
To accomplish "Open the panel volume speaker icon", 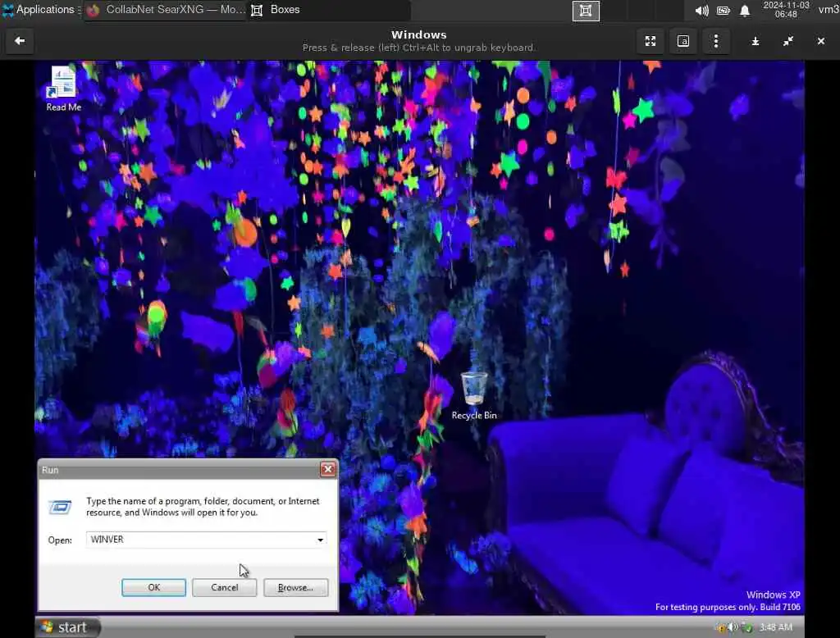I will (x=702, y=11).
